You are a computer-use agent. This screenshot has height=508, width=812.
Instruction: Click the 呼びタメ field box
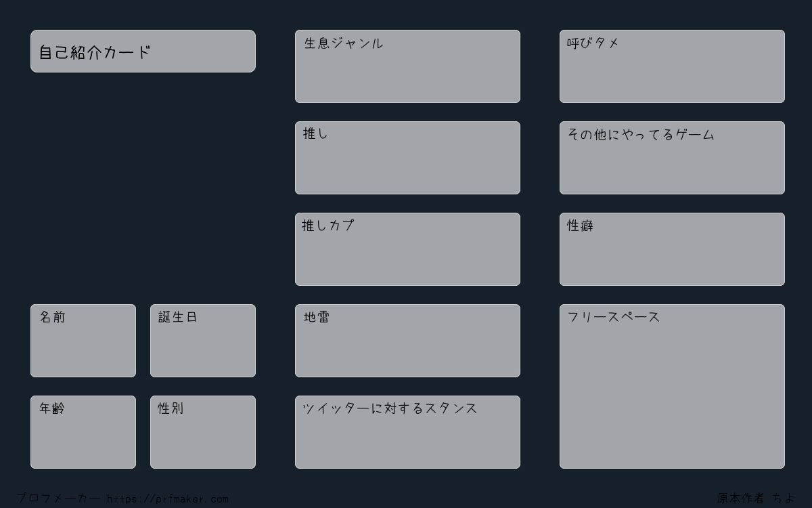click(672, 66)
